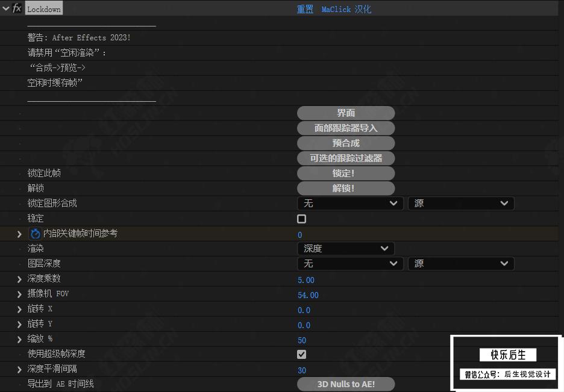Toggle the fx effect switch for Lockdown
This screenshot has width=564, height=392.
point(17,8)
